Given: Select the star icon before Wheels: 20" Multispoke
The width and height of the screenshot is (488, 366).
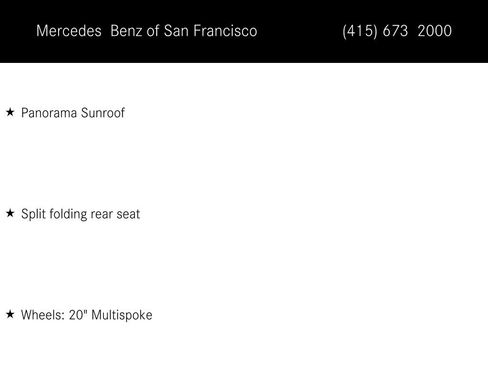Looking at the screenshot, I should coord(10,314).
